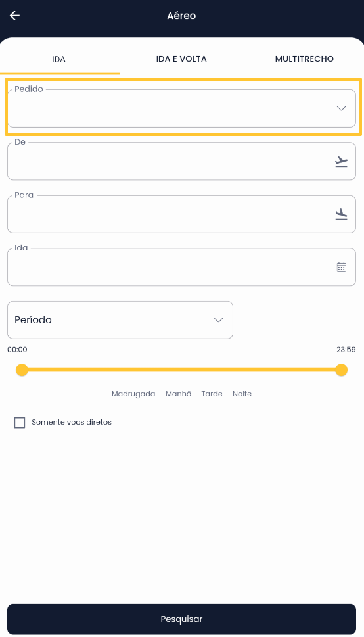Click the airplane takeoff icon in De
Viewport: 364px width, 637px height.
(341, 162)
